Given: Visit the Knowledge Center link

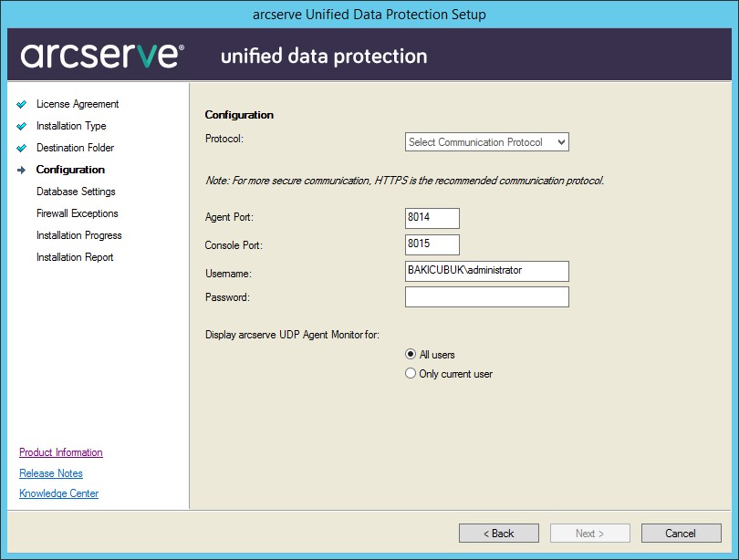Looking at the screenshot, I should (59, 493).
